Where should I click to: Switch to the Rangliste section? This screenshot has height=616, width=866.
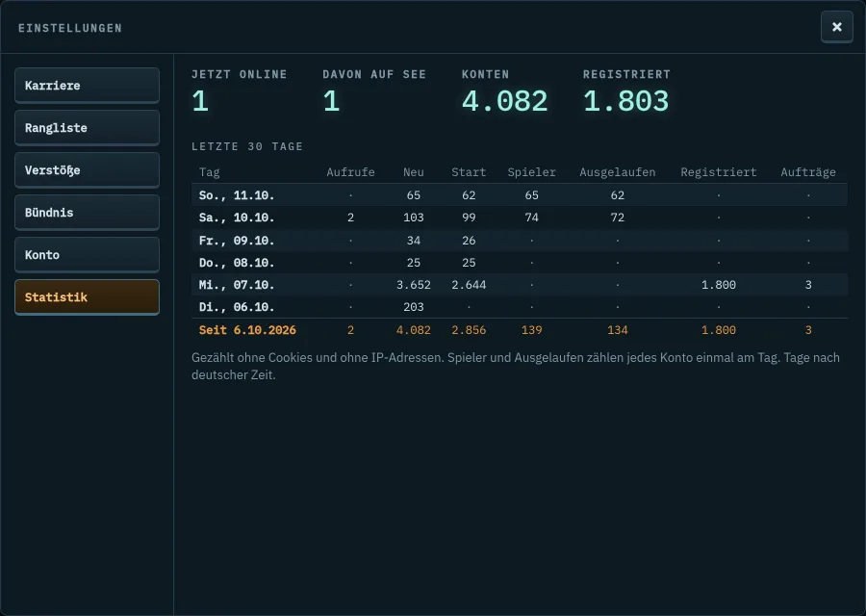click(x=87, y=128)
